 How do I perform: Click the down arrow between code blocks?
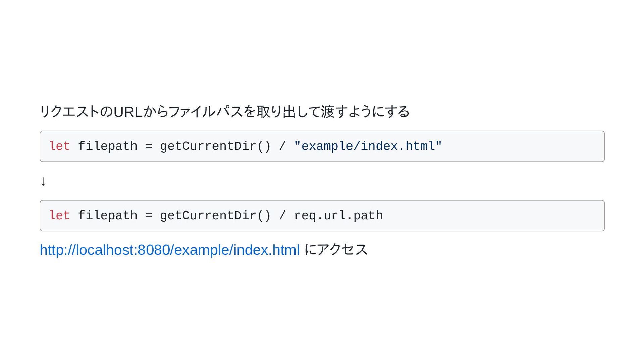(43, 181)
